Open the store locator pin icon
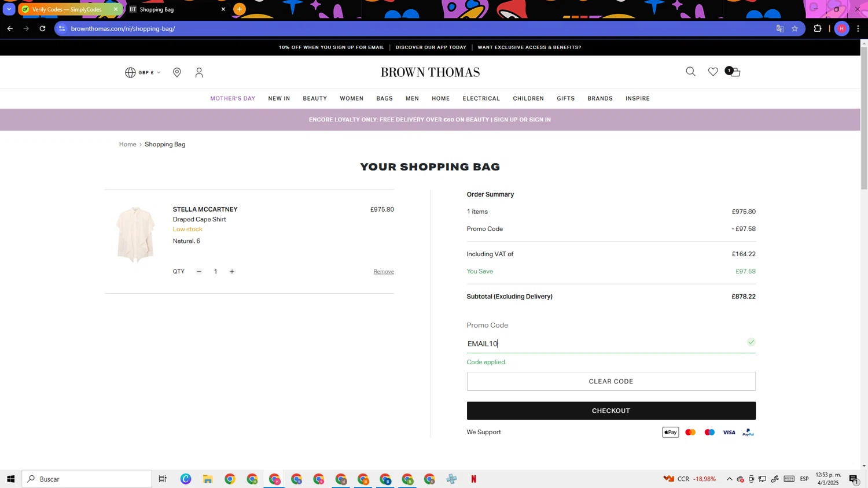Viewport: 868px width, 488px height. tap(177, 72)
